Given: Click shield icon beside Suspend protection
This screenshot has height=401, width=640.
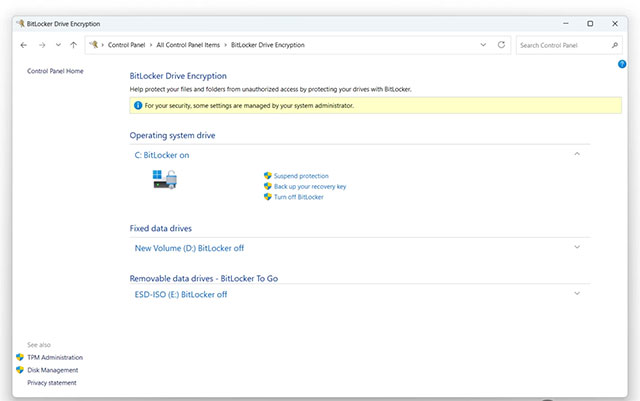Looking at the screenshot, I should pos(268,176).
